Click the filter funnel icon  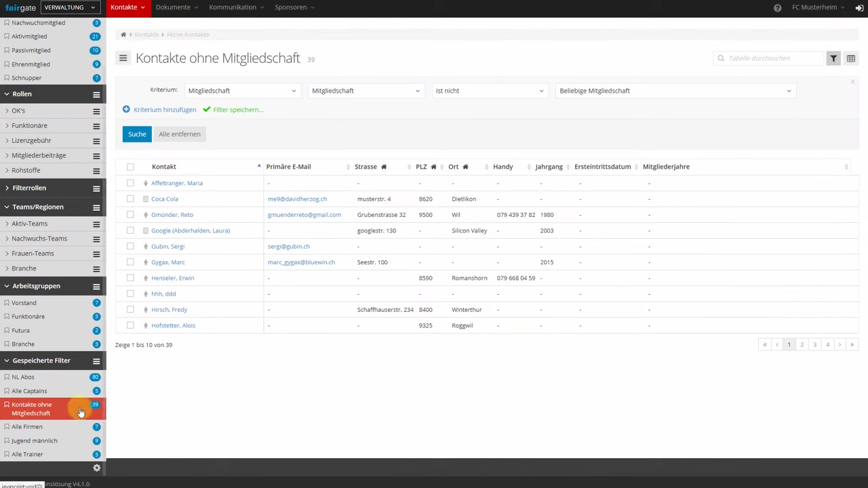[x=833, y=58]
